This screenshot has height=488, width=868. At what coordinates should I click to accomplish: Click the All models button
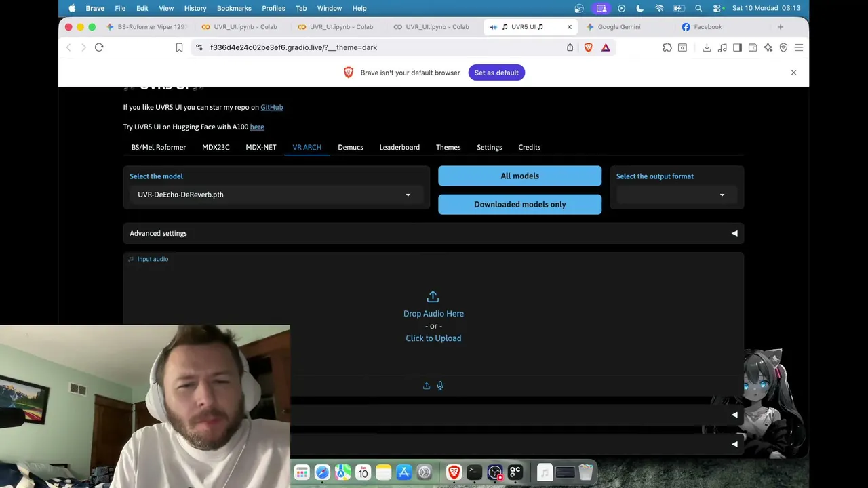[519, 176]
